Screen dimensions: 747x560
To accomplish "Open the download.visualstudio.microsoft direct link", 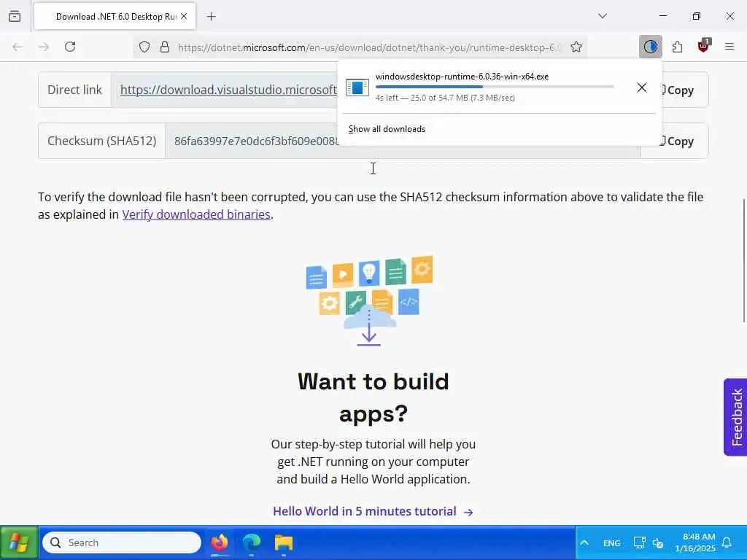I will tap(228, 90).
